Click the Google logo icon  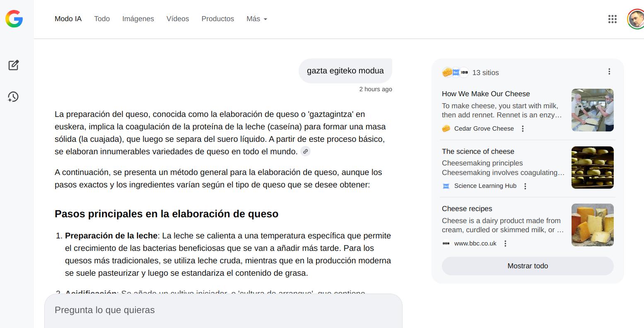[14, 19]
